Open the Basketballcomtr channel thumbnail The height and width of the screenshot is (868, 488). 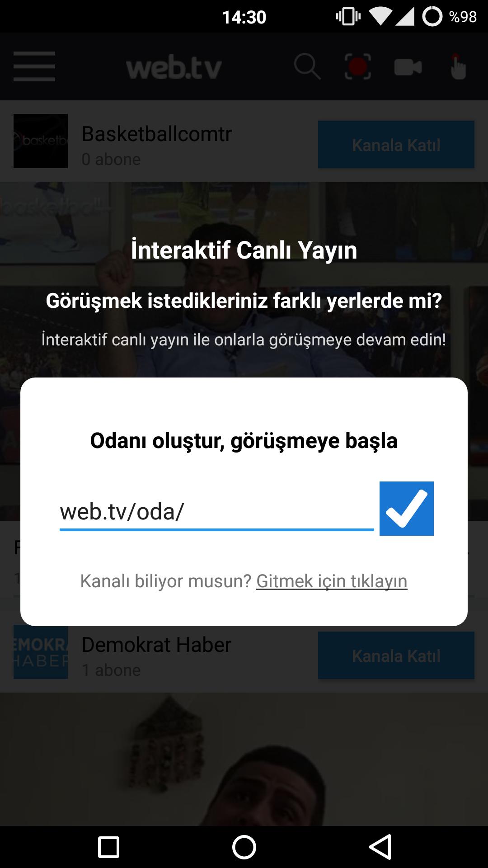tap(41, 141)
